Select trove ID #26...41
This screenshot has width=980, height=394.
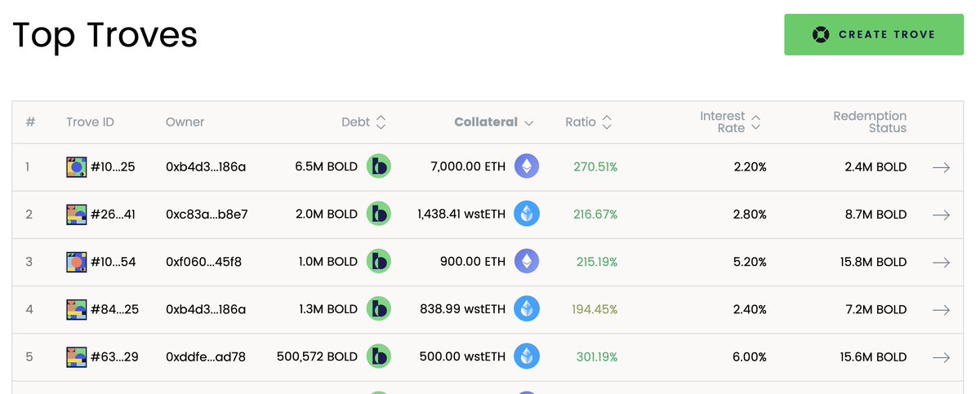pyautogui.click(x=113, y=215)
